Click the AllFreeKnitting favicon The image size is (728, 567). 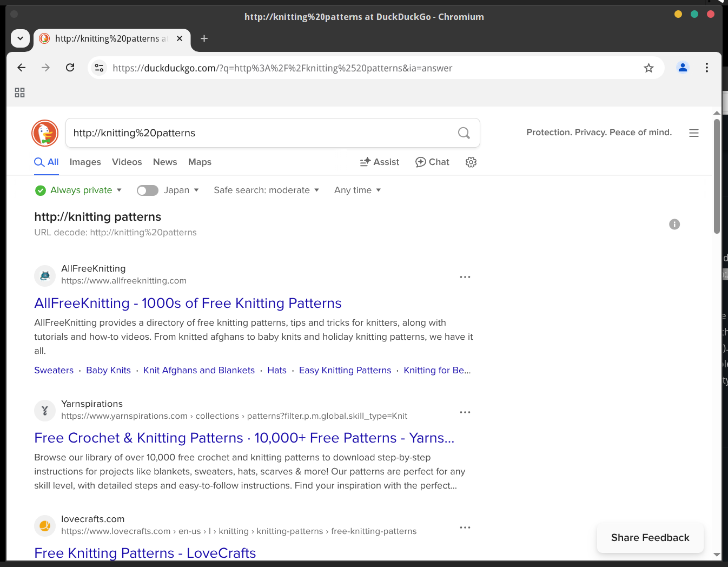tap(45, 275)
